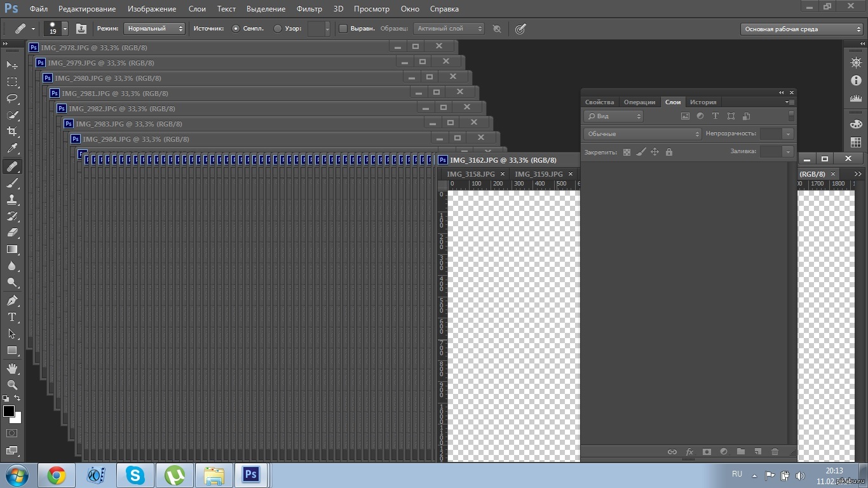868x488 pixels.
Task: Toggle Quick Mask mode
Action: (x=12, y=433)
